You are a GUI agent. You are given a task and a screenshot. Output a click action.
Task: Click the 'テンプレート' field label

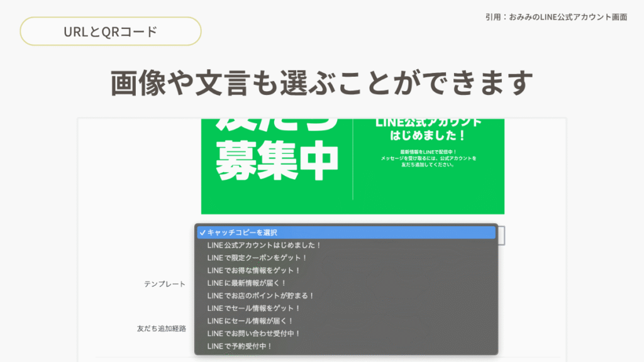click(165, 284)
